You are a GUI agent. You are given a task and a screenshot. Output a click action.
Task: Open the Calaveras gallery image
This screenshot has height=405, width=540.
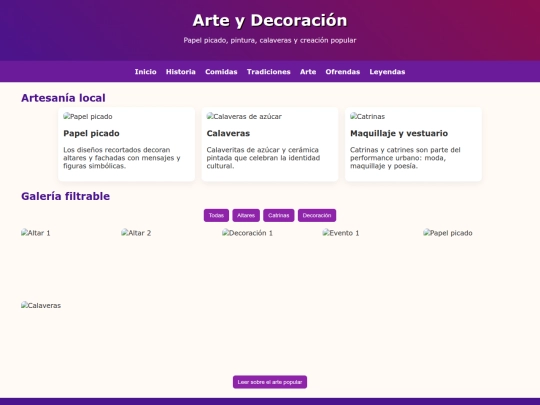click(x=41, y=305)
